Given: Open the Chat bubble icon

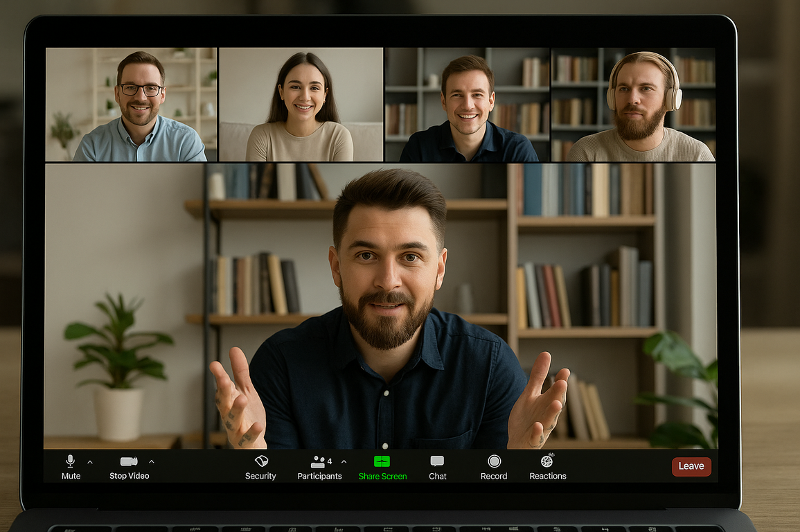Looking at the screenshot, I should coord(437,461).
